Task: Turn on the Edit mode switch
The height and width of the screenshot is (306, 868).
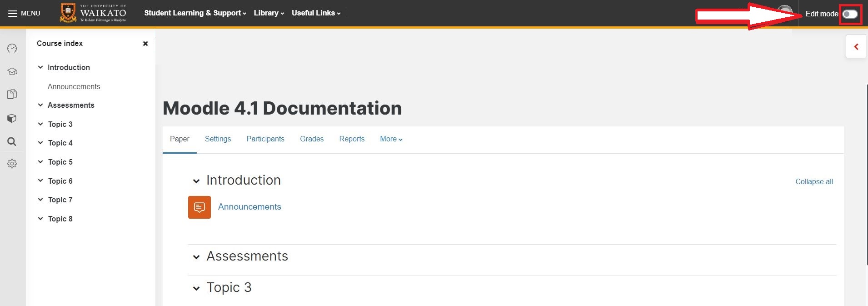Action: pos(850,14)
